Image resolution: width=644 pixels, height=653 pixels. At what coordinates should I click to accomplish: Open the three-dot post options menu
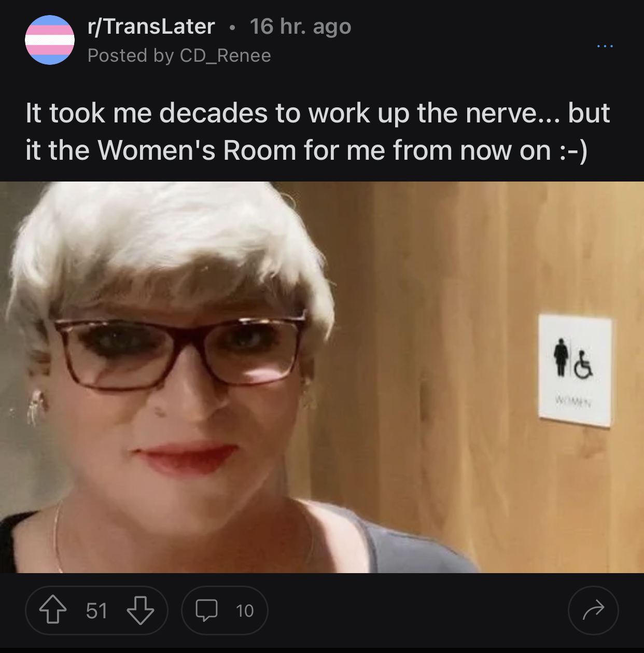(x=605, y=46)
